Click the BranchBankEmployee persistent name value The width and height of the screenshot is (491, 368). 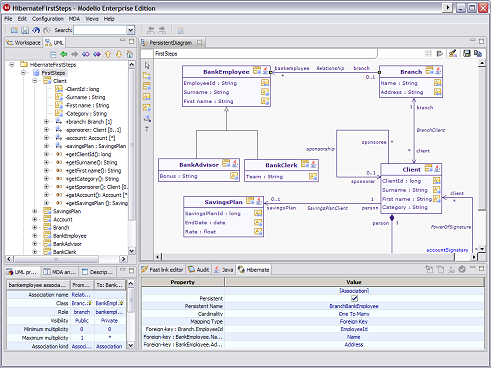(354, 306)
